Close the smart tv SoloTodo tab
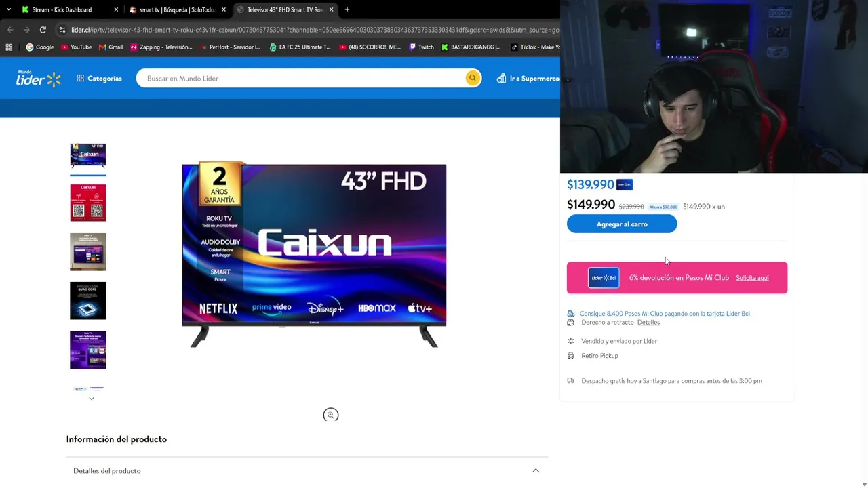 224,10
